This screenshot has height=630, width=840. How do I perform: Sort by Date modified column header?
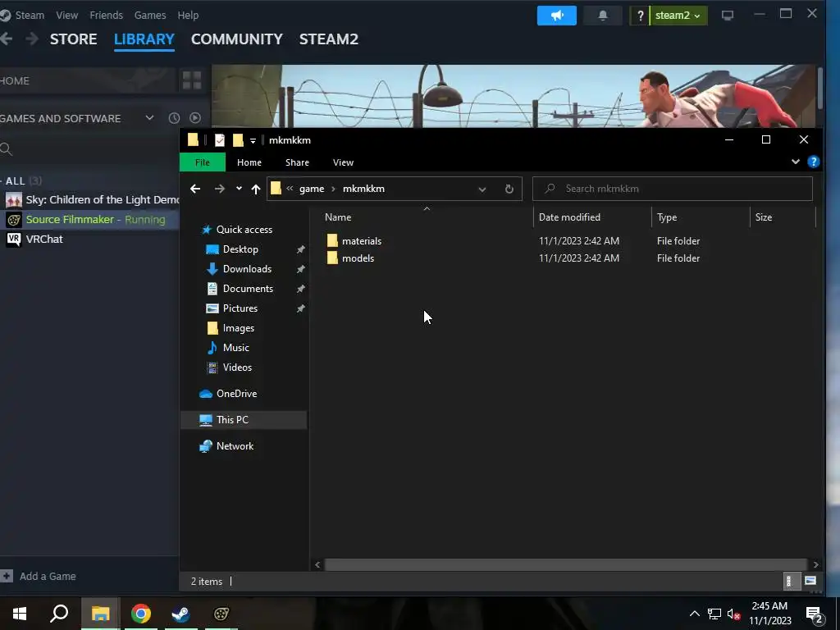[569, 217]
